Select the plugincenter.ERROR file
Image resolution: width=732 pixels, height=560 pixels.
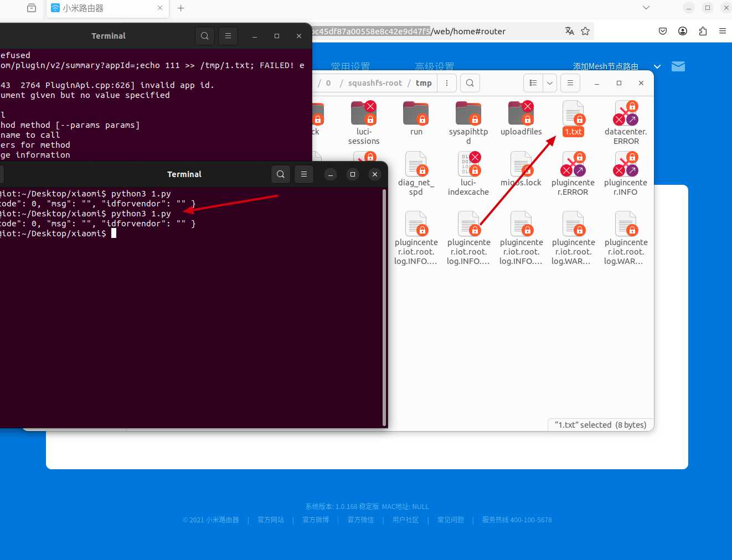[x=573, y=174]
